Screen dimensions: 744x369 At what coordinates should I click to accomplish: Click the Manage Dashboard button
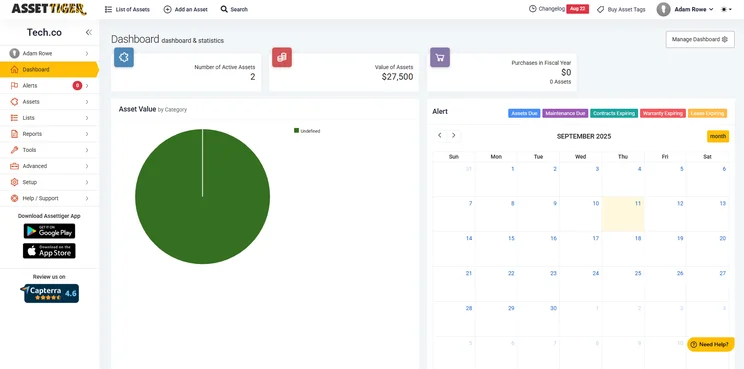tap(700, 39)
